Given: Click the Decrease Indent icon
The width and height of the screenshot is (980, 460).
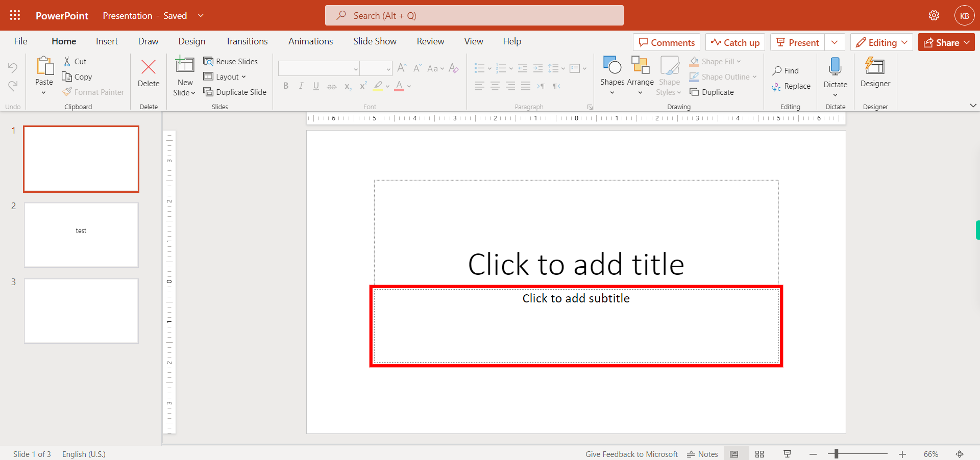Looking at the screenshot, I should (523, 68).
